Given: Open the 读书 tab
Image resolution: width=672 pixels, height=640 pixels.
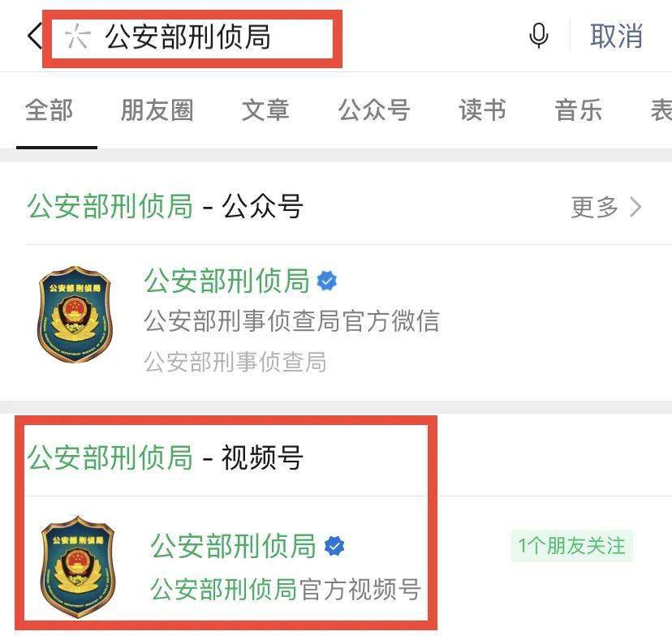Looking at the screenshot, I should pos(482,110).
